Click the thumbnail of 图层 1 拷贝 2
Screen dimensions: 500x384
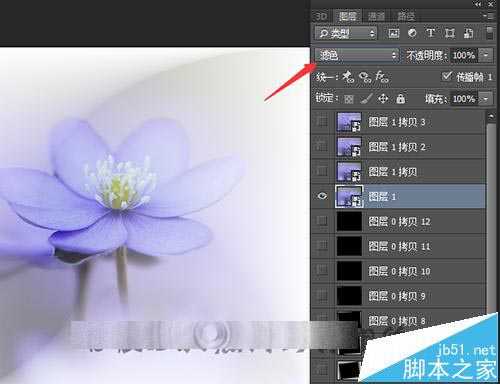tap(349, 147)
